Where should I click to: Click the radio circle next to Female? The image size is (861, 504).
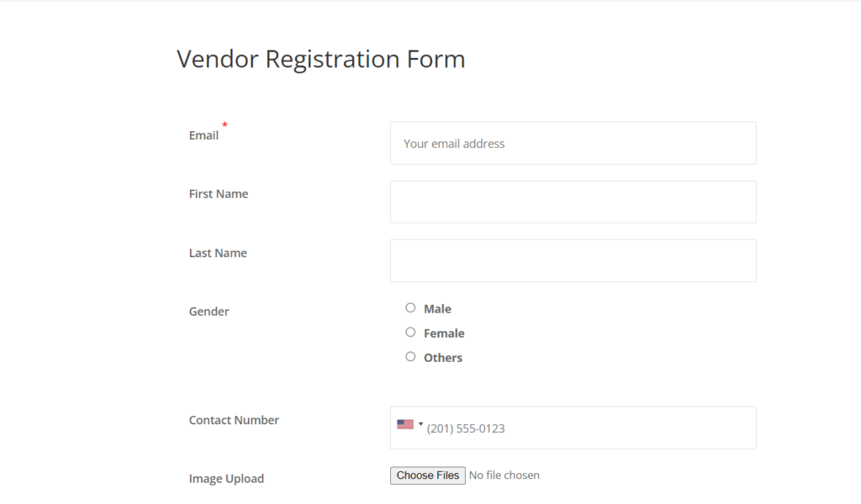click(x=410, y=332)
